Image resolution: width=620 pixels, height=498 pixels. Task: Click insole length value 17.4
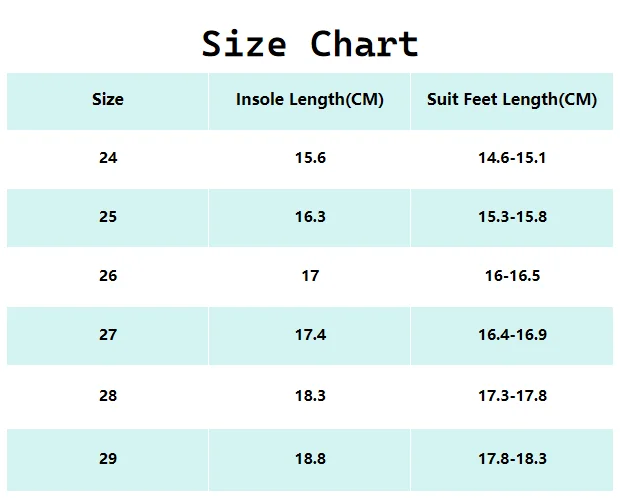[310, 335]
